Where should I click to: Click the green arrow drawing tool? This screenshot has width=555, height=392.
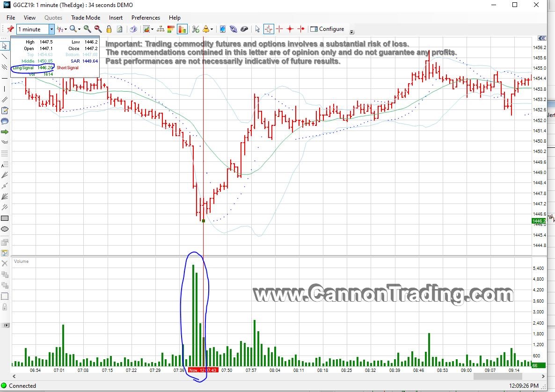(5, 132)
